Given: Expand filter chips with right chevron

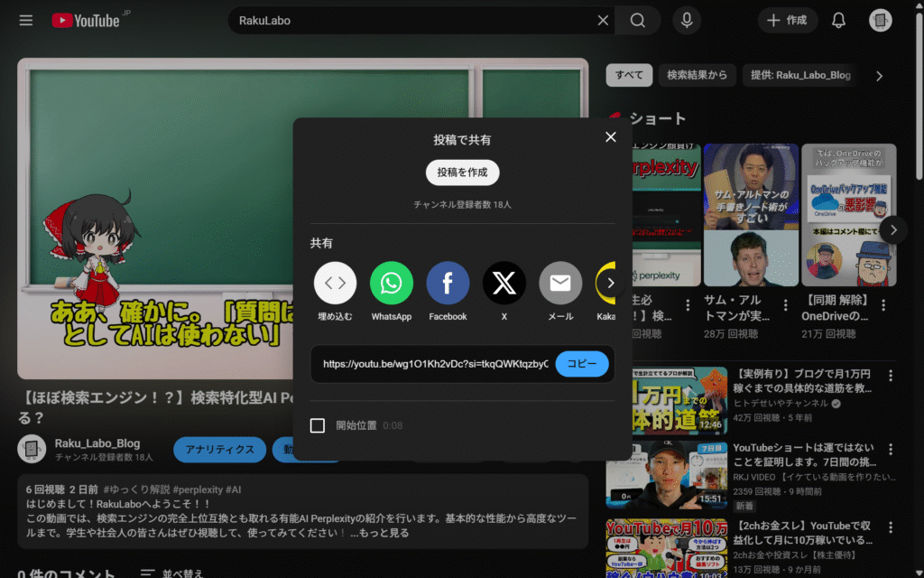Looking at the screenshot, I should 880,76.
